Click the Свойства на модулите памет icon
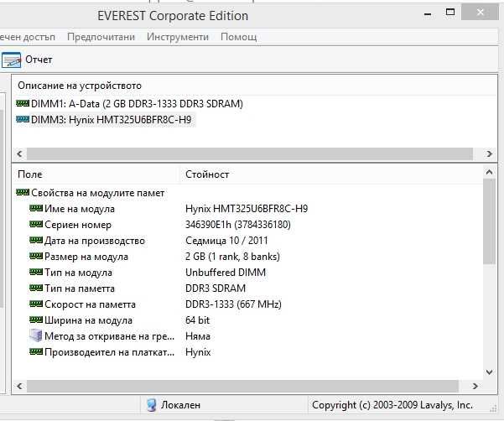The image size is (504, 421). [23, 193]
